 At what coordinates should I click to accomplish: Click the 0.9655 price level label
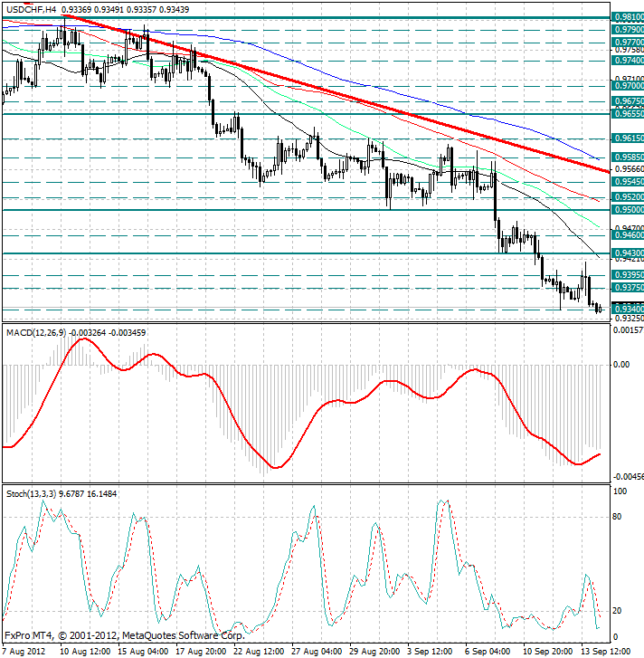[628, 114]
